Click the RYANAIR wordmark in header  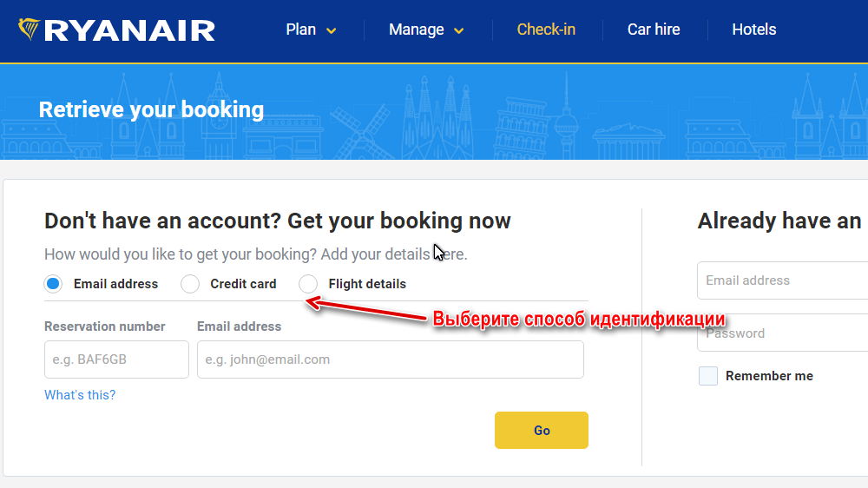(129, 31)
